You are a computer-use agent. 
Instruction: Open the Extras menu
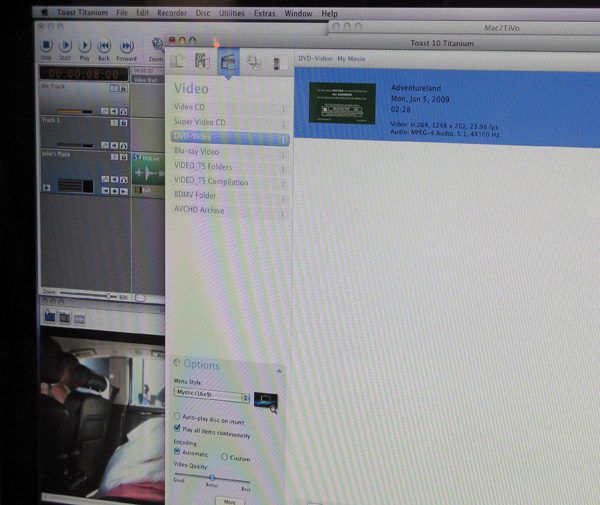coord(265,13)
